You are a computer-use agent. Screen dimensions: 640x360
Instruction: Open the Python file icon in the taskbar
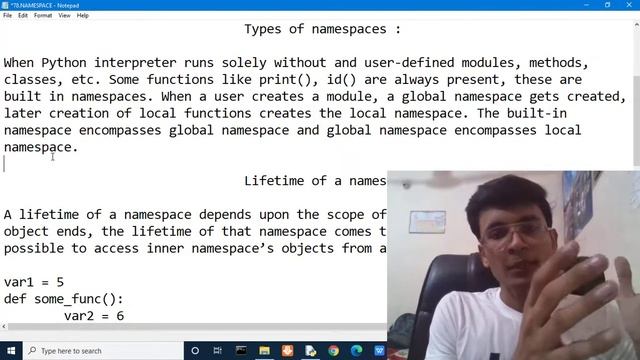coord(310,351)
